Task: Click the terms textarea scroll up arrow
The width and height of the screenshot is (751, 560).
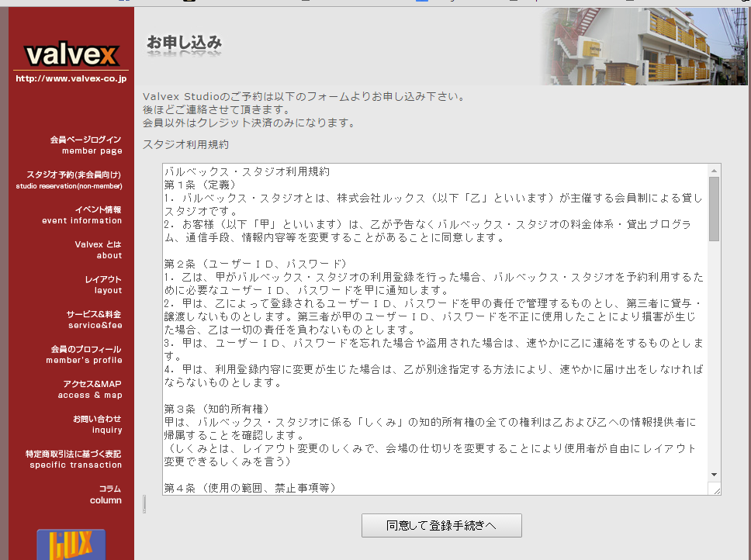Action: 714,171
